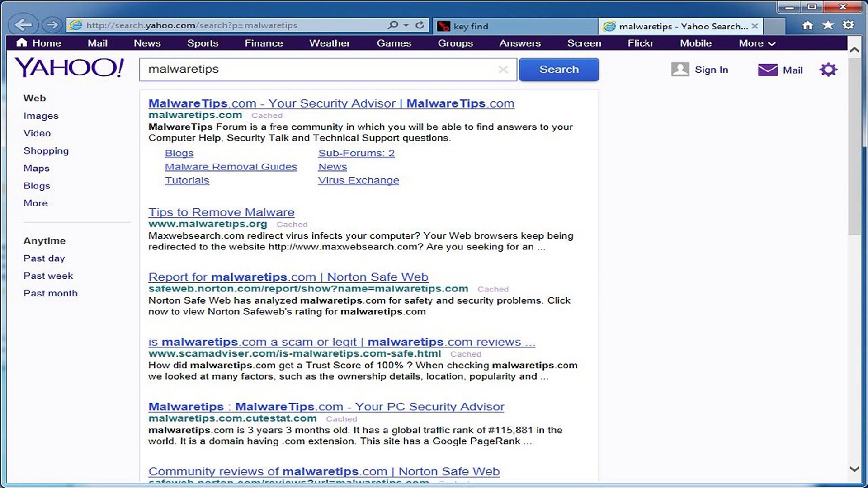Open Community reviews of malwaretips.com result
The height and width of the screenshot is (488, 868).
click(x=324, y=472)
